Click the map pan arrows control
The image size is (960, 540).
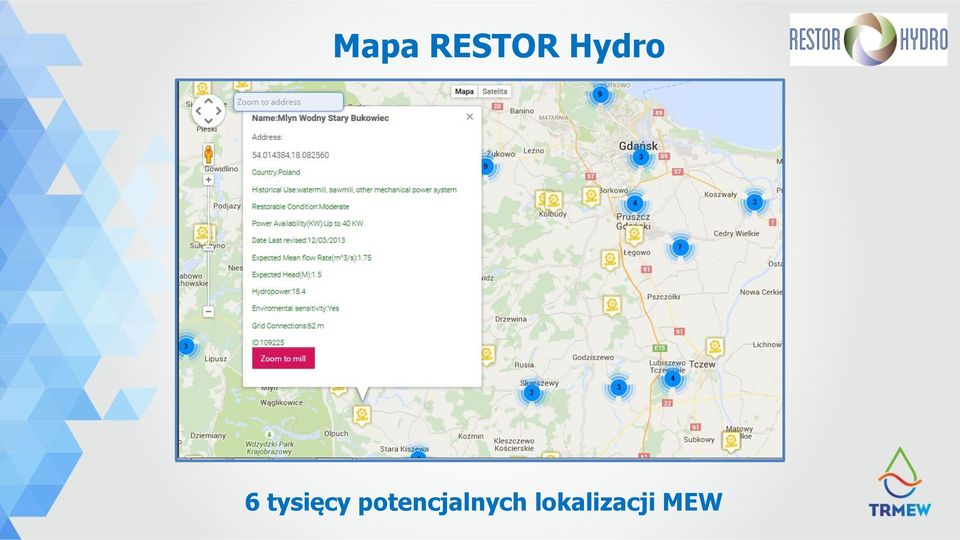[x=208, y=111]
